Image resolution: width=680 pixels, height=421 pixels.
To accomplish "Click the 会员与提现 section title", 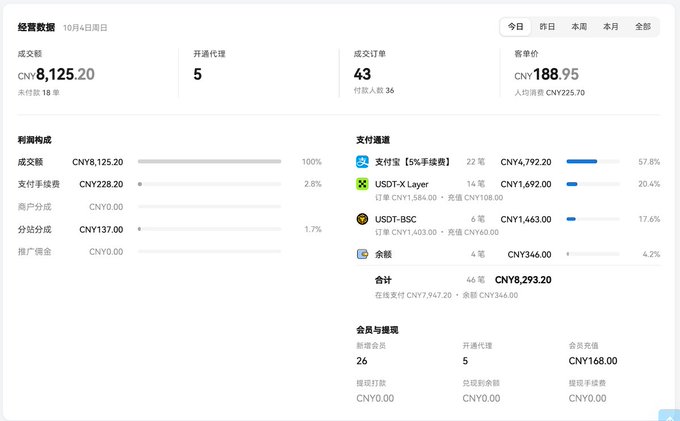I will [377, 330].
